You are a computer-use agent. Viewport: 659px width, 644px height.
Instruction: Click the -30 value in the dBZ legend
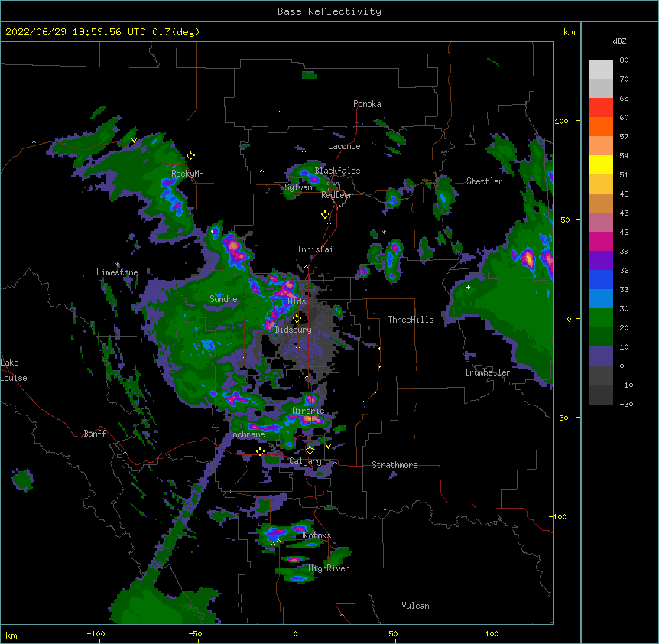(x=626, y=404)
